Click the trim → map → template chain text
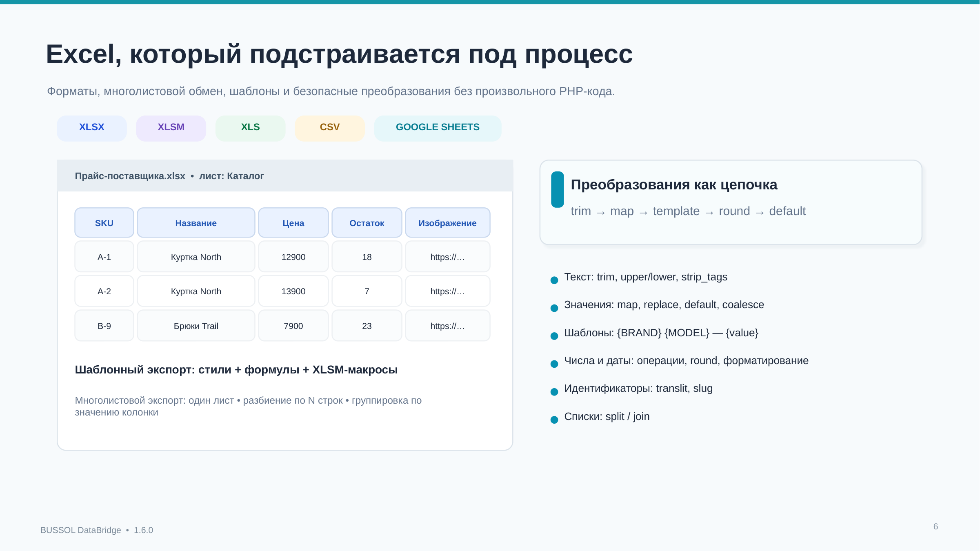Viewport: 980px width, 551px height. point(688,211)
